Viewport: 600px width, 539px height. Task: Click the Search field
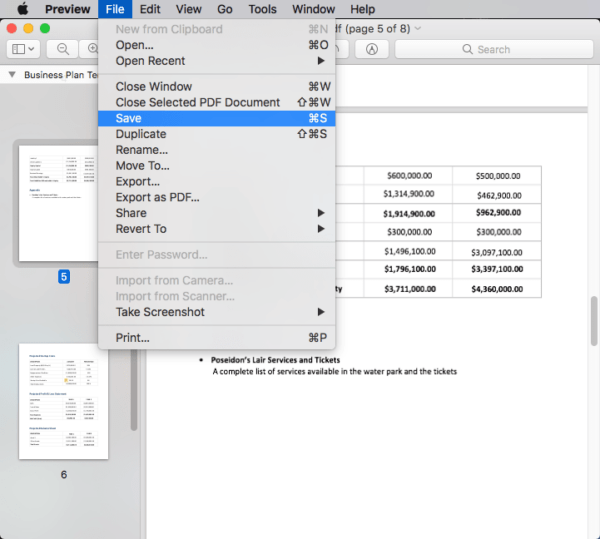(494, 49)
